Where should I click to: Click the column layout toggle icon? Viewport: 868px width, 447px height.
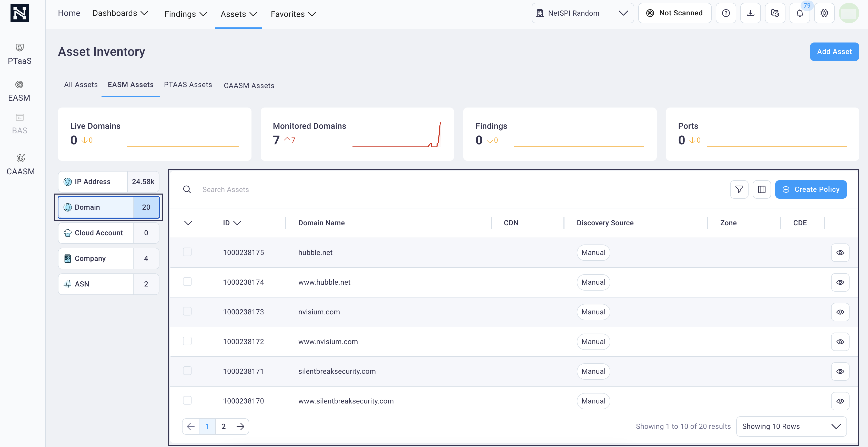click(x=762, y=189)
